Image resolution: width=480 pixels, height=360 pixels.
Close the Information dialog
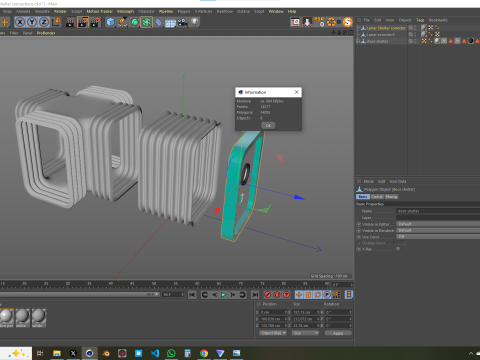tap(297, 92)
